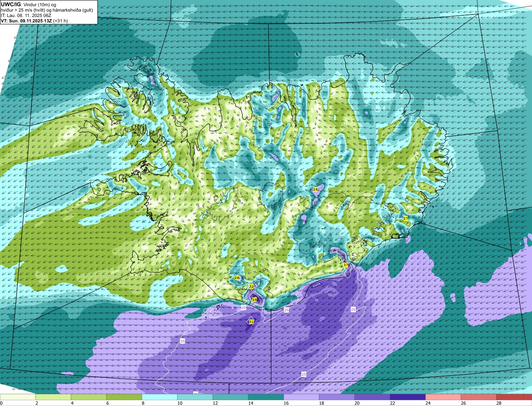Click the 12–14 m/s legend color swatch
The image size is (532, 406).
pos(231,397)
